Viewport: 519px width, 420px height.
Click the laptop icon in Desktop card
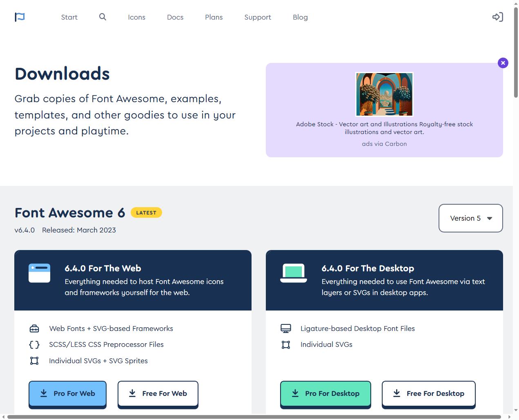pos(294,273)
